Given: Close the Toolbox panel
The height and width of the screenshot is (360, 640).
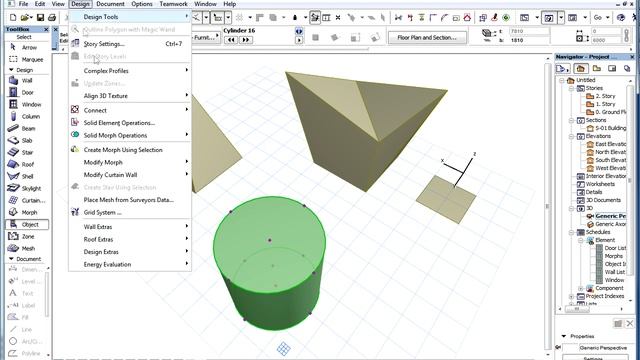Looking at the screenshot, I should [x=46, y=29].
